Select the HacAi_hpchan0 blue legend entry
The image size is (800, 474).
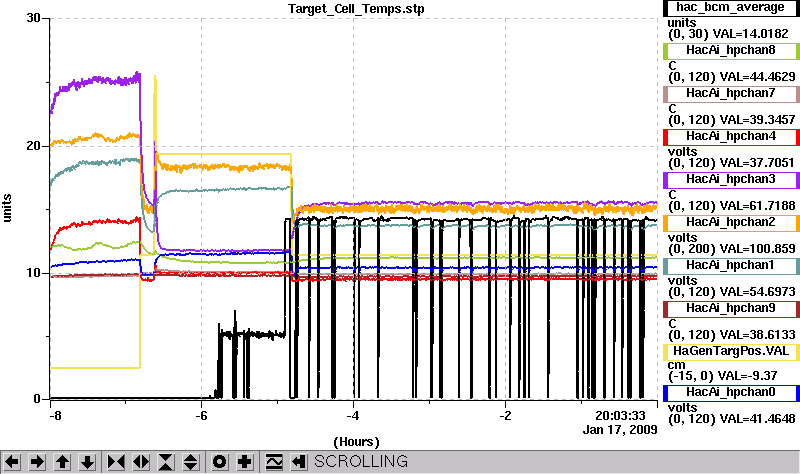coord(730,392)
